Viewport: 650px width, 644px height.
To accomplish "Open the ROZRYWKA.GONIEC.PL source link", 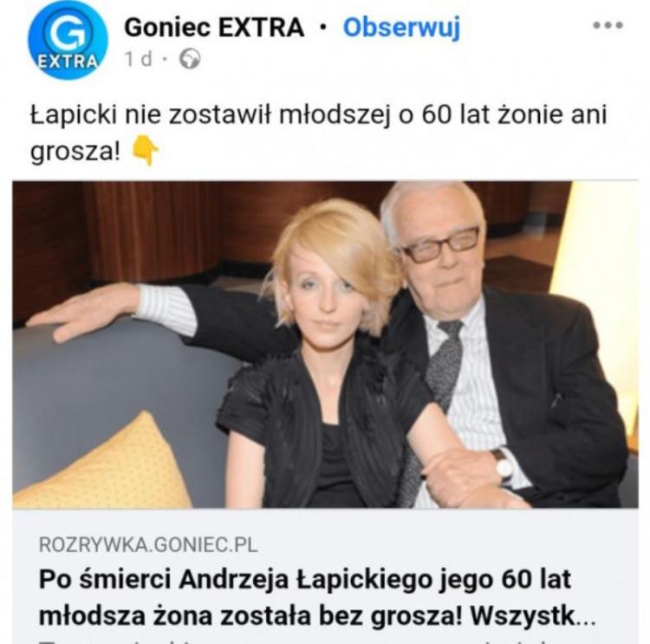I will 148,544.
